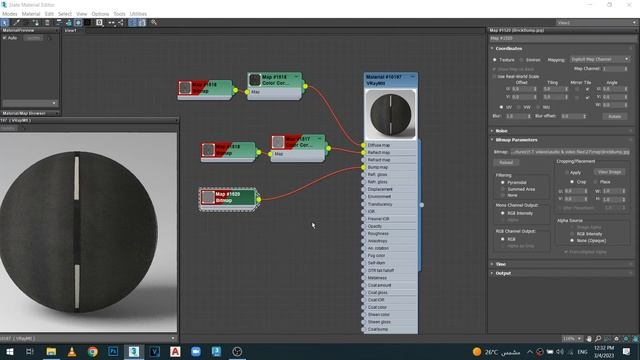Image resolution: width=640 pixels, height=360 pixels.
Task: Click Update button in material preview
Action: 33,38
